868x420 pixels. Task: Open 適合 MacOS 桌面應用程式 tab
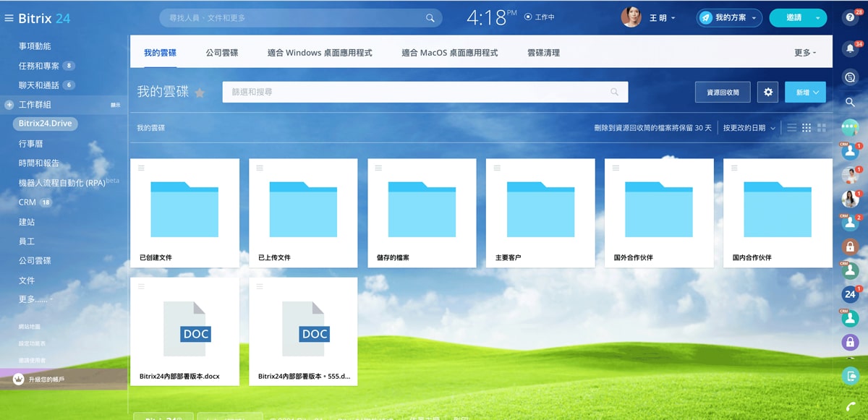click(x=450, y=53)
